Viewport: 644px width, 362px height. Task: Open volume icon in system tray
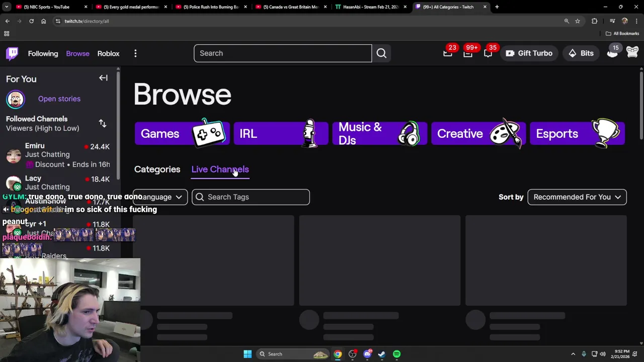tap(603, 354)
